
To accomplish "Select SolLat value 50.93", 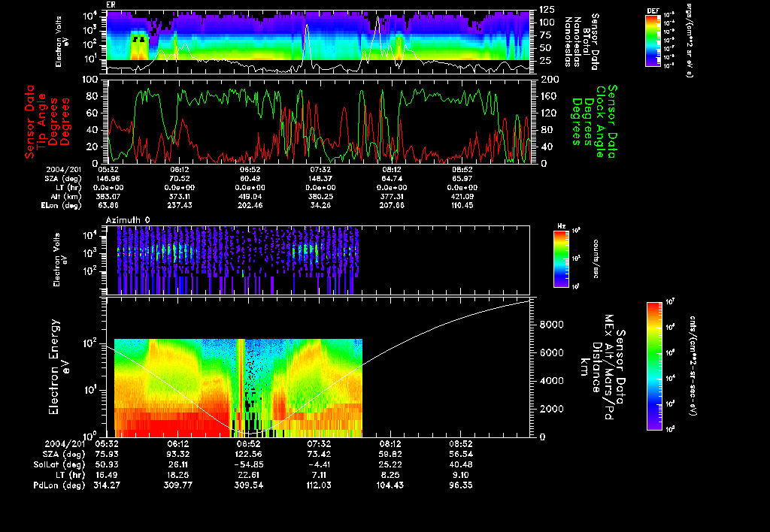I will point(106,464).
